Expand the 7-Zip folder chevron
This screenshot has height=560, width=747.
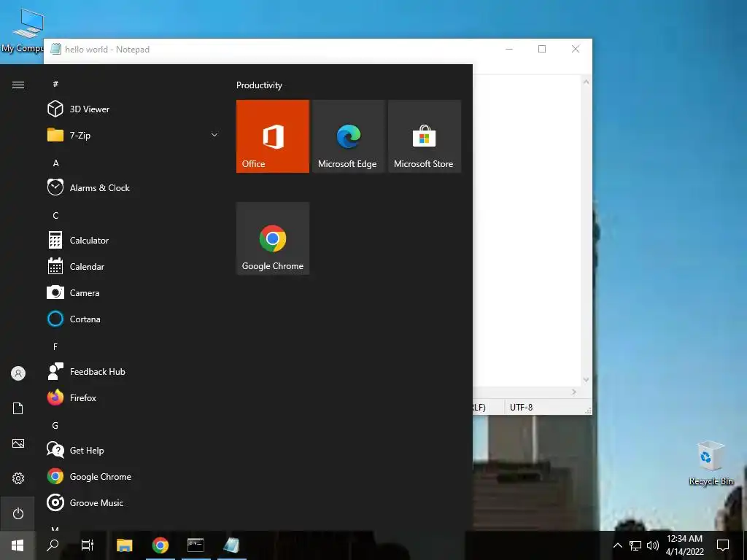click(214, 135)
